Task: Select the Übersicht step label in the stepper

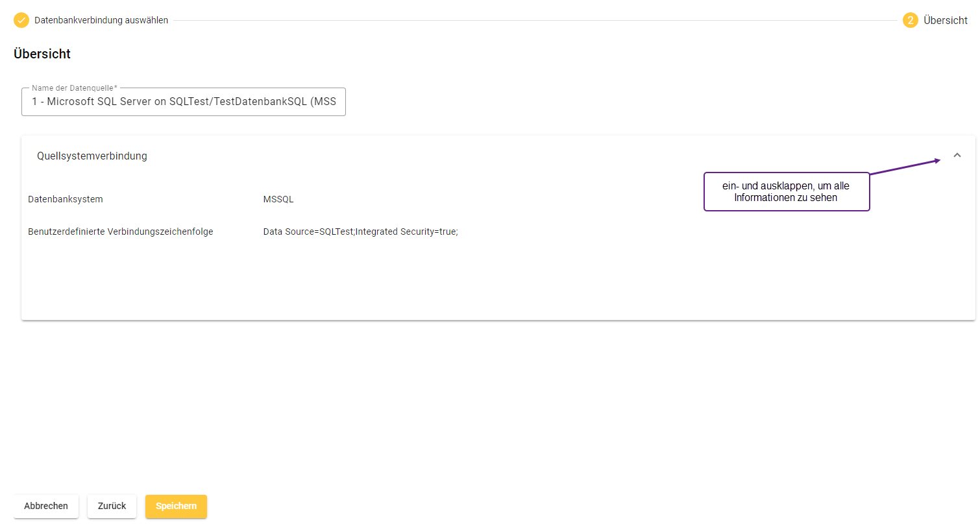Action: point(945,20)
